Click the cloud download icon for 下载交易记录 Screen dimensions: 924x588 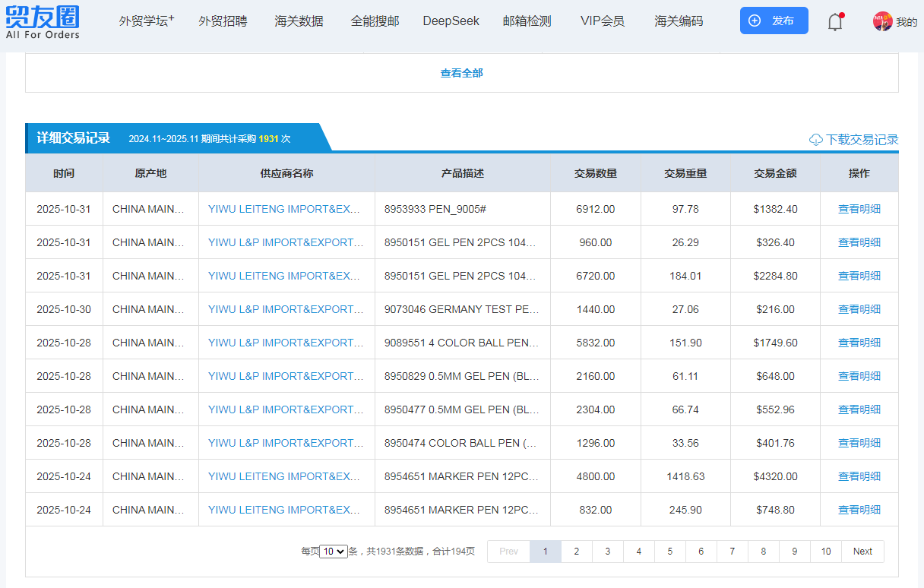pos(816,140)
